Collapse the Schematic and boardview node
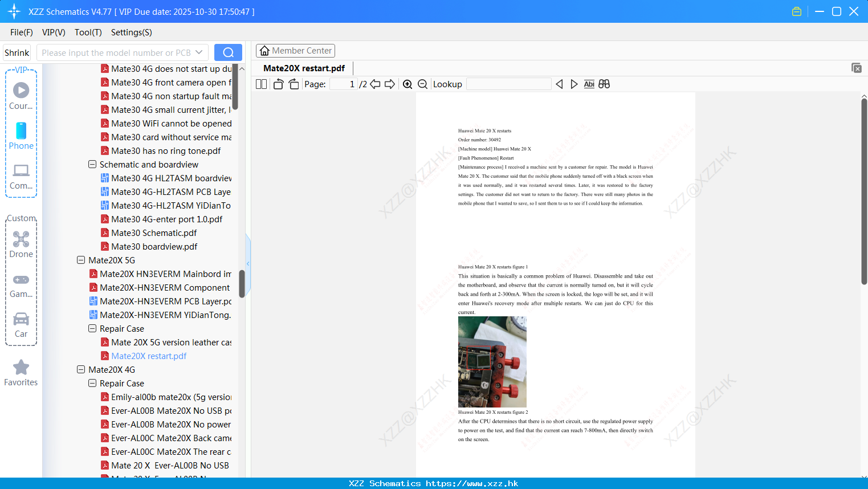The image size is (868, 489). click(92, 164)
